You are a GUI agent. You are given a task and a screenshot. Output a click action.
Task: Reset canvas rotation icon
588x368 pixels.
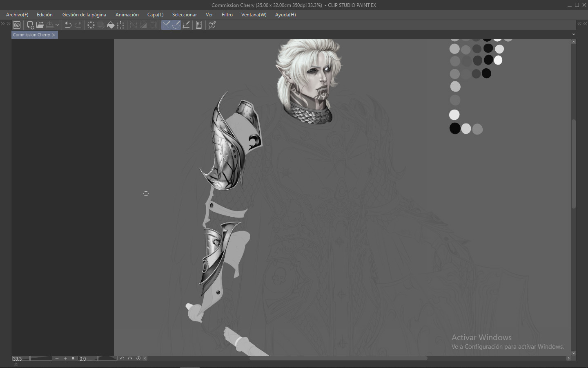[x=138, y=359]
